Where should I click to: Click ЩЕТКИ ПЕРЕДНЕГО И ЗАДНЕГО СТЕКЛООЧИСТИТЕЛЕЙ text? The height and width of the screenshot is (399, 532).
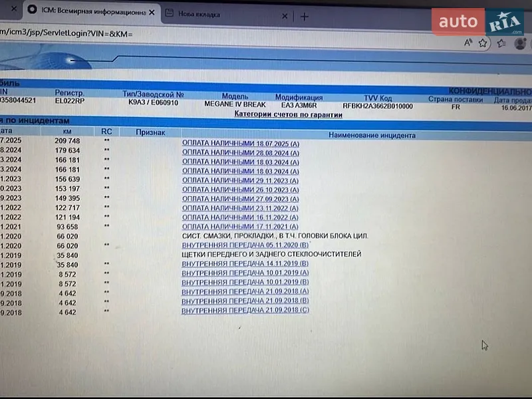coord(271,254)
